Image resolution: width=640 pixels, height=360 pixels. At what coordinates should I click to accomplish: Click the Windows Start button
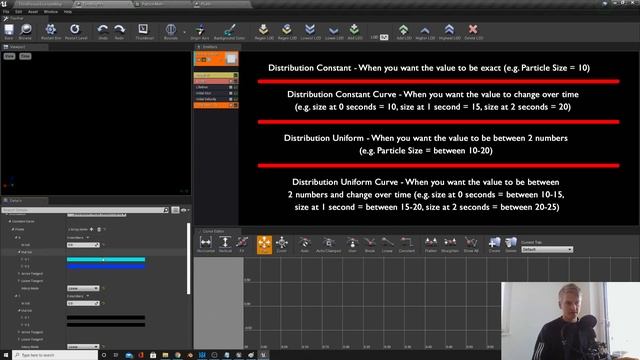(x=6, y=355)
